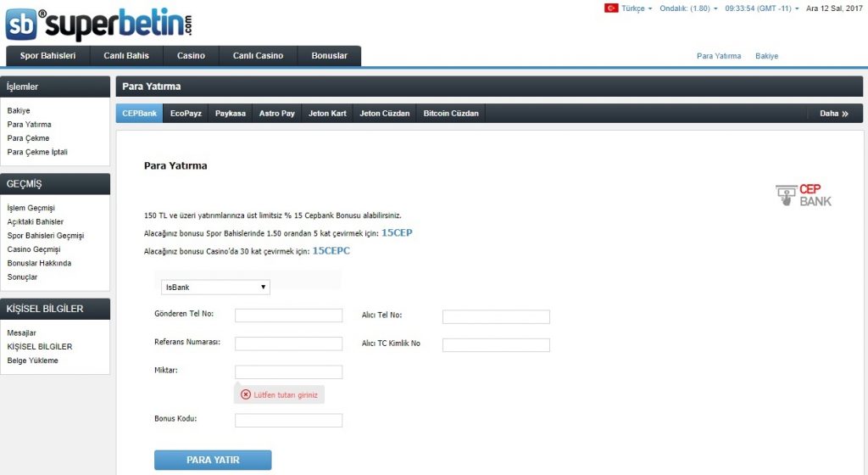The height and width of the screenshot is (475, 868).
Task: Open Para Çekme İptali in sidebar
Action: [x=37, y=152]
